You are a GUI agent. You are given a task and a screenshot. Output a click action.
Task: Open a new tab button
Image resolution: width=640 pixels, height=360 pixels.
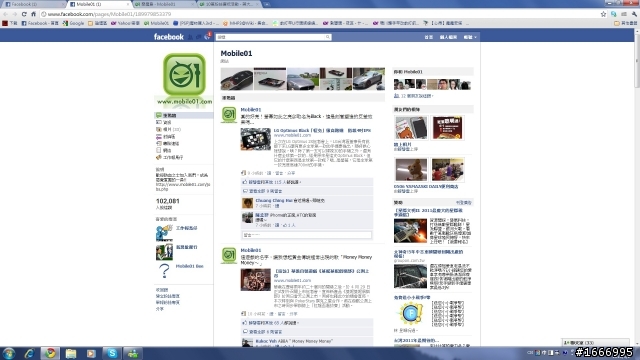267,4
